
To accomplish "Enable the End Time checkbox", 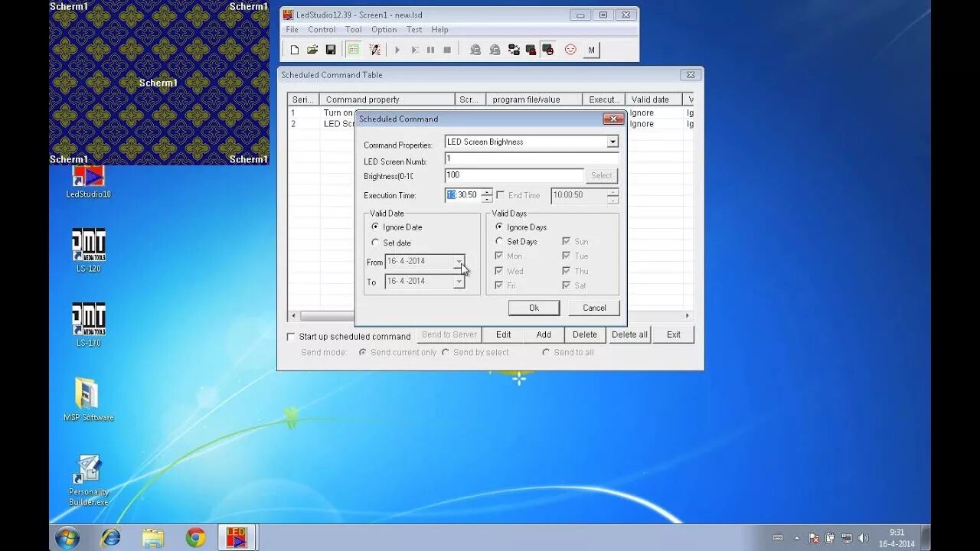I will (x=500, y=195).
